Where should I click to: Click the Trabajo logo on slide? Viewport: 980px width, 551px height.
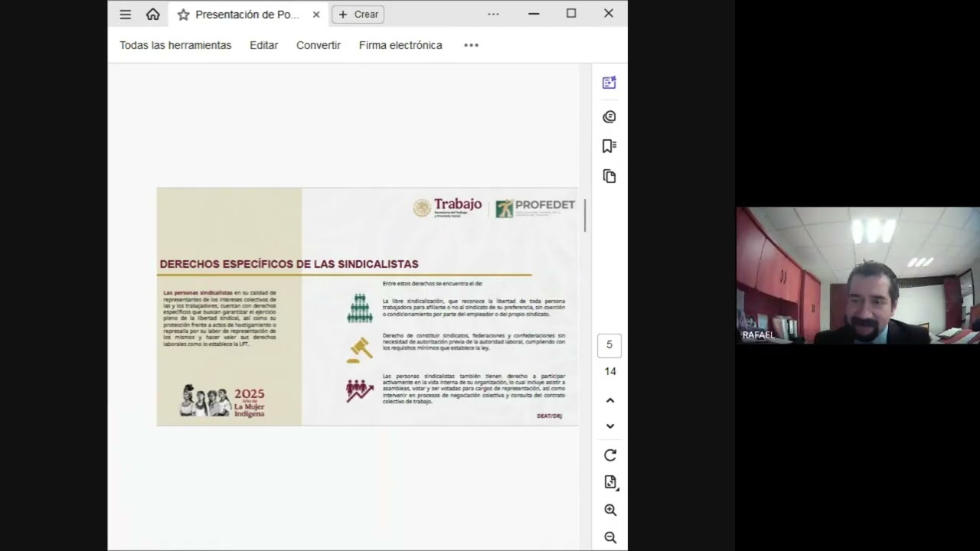(x=448, y=207)
